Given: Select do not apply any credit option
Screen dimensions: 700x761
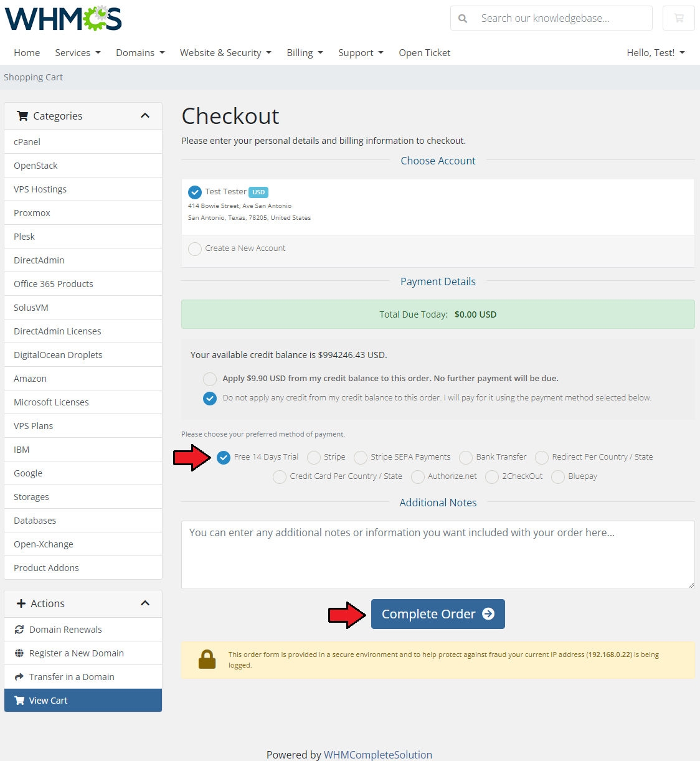Looking at the screenshot, I should coord(210,398).
